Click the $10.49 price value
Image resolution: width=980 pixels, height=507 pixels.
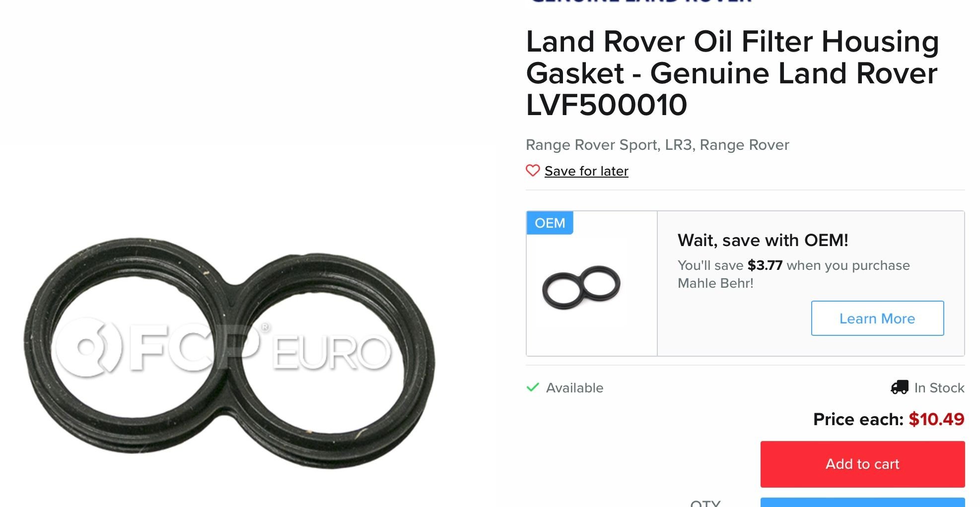tap(936, 419)
